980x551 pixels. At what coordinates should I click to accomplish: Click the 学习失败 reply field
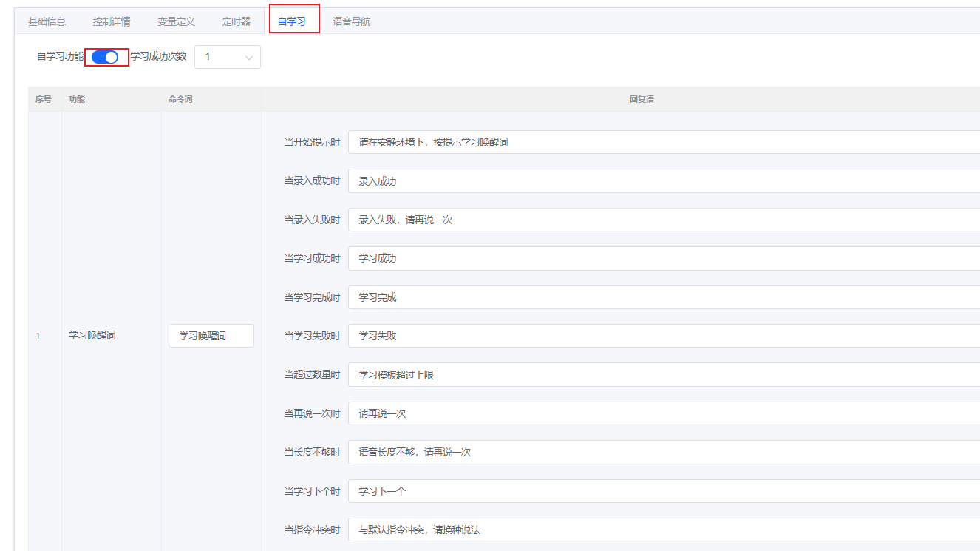tap(517, 335)
